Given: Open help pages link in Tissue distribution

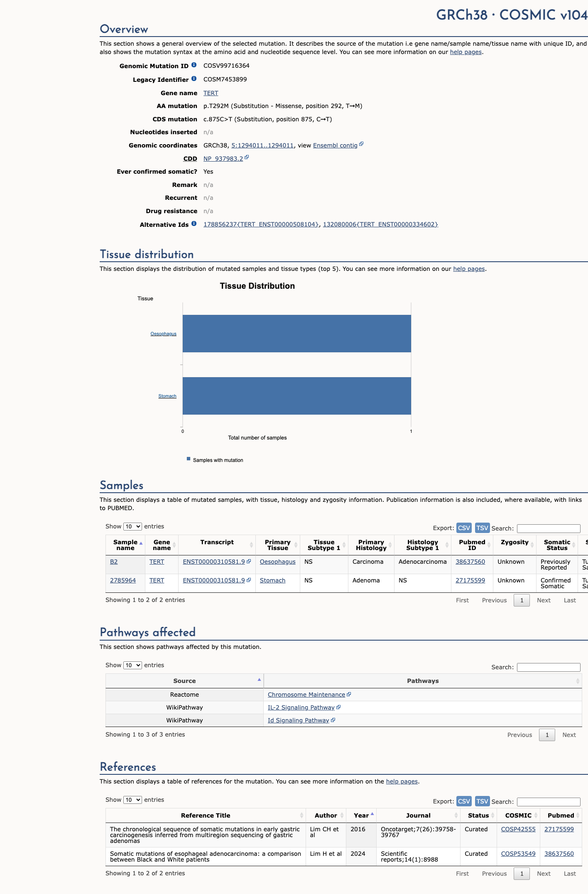Looking at the screenshot, I should tap(469, 269).
